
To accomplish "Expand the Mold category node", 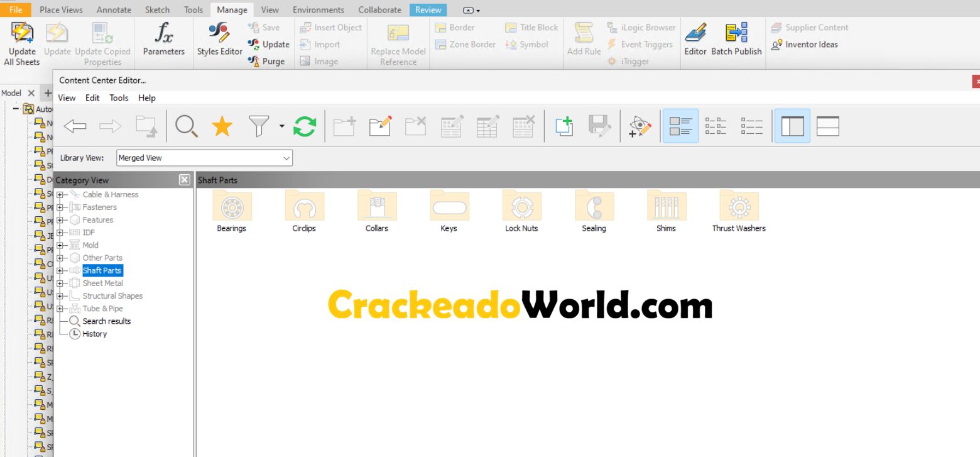I will 60,245.
